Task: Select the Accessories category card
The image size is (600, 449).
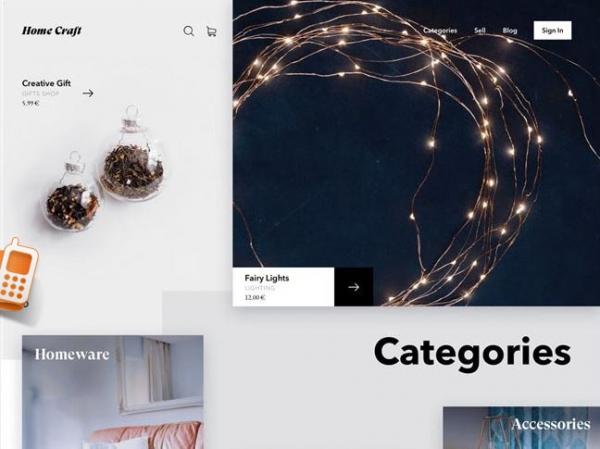Action: [x=521, y=428]
